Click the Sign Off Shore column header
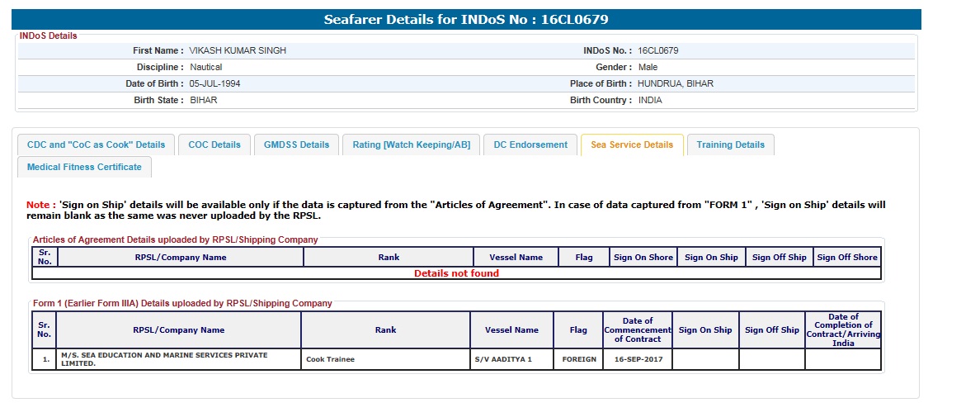 (846, 258)
